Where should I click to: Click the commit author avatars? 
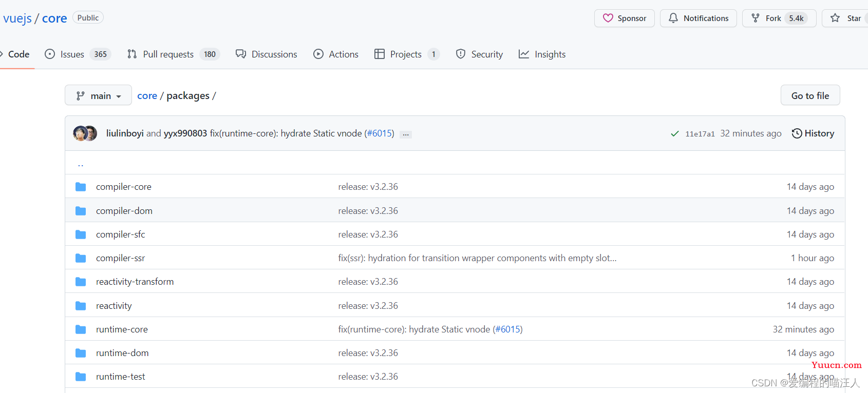[x=85, y=133]
